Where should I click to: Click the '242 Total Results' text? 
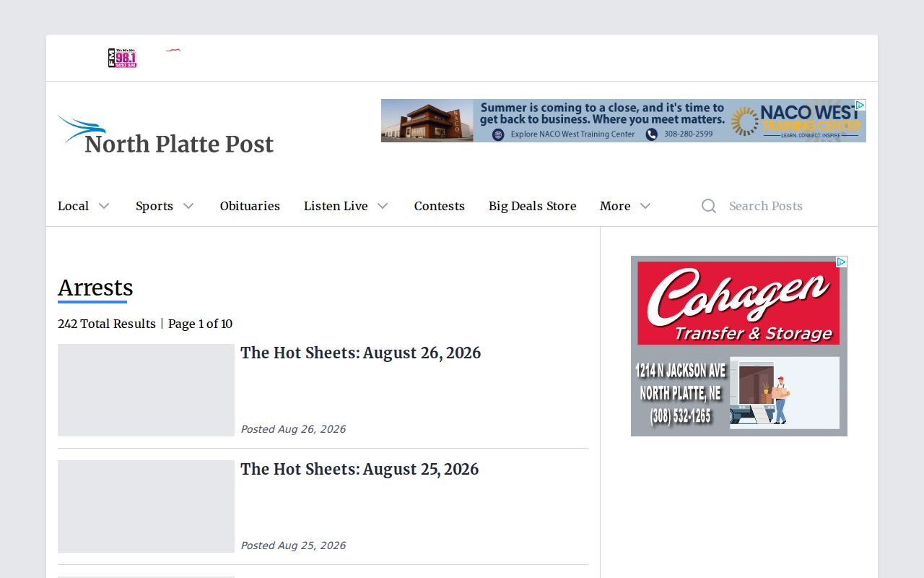107,324
